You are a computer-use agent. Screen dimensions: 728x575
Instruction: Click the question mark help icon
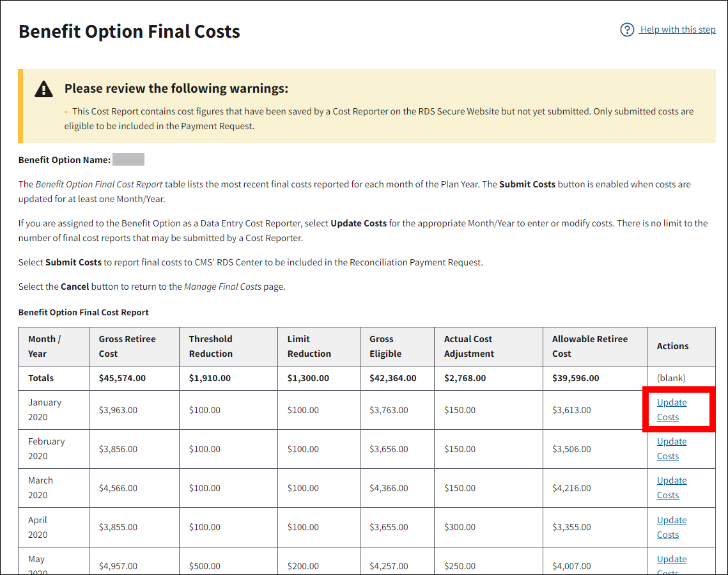[x=627, y=29]
